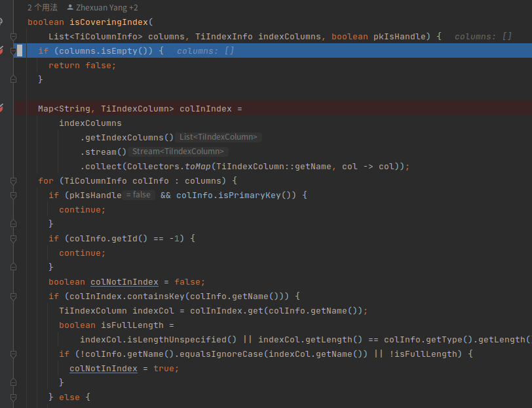The image size is (532, 408).
Task: Click 'colNotInIndex' in the 'colNotInIndex = true;' assignment
Action: coord(104,369)
